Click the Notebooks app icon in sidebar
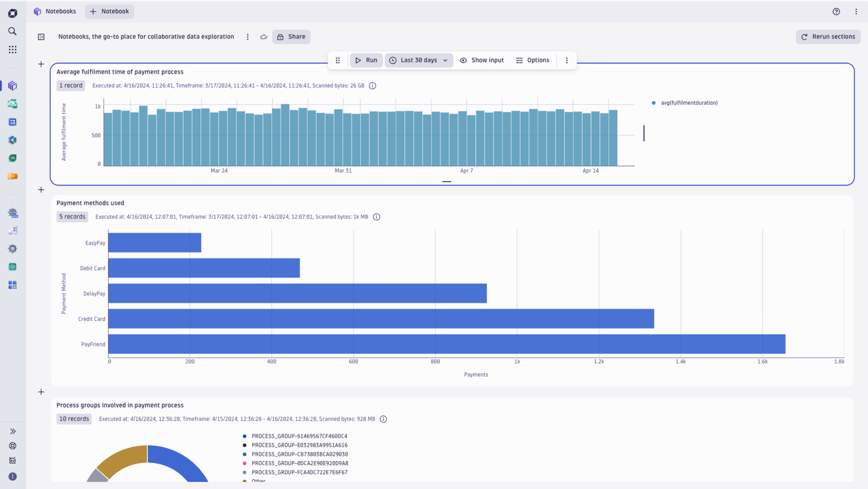The image size is (868, 489). (12, 86)
